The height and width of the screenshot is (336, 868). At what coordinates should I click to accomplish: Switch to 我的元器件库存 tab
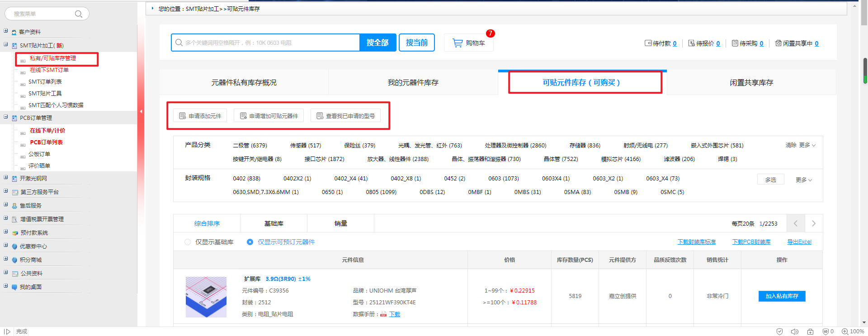(413, 83)
